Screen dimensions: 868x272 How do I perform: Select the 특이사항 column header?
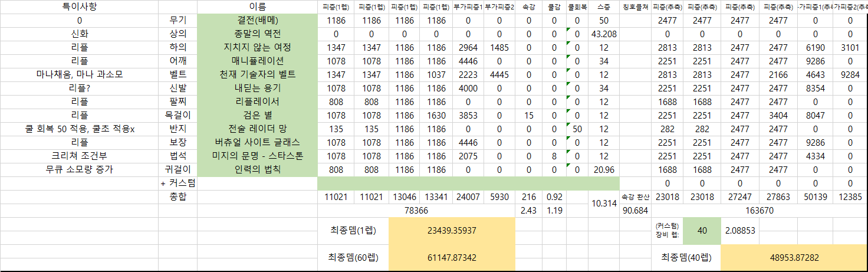(80, 7)
